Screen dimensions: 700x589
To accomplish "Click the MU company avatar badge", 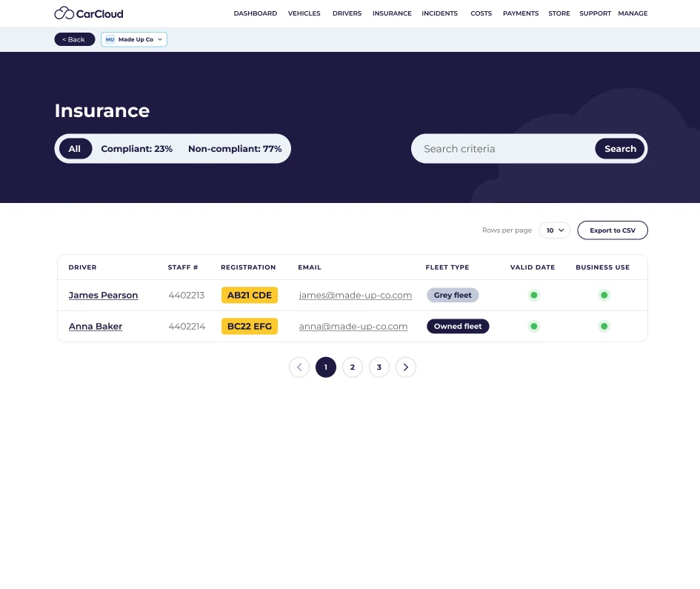I will click(x=110, y=39).
